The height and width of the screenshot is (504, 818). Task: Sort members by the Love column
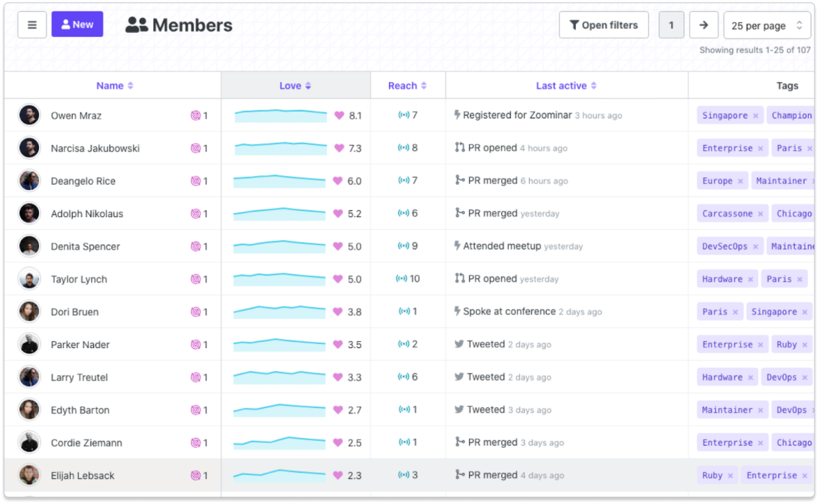point(295,85)
